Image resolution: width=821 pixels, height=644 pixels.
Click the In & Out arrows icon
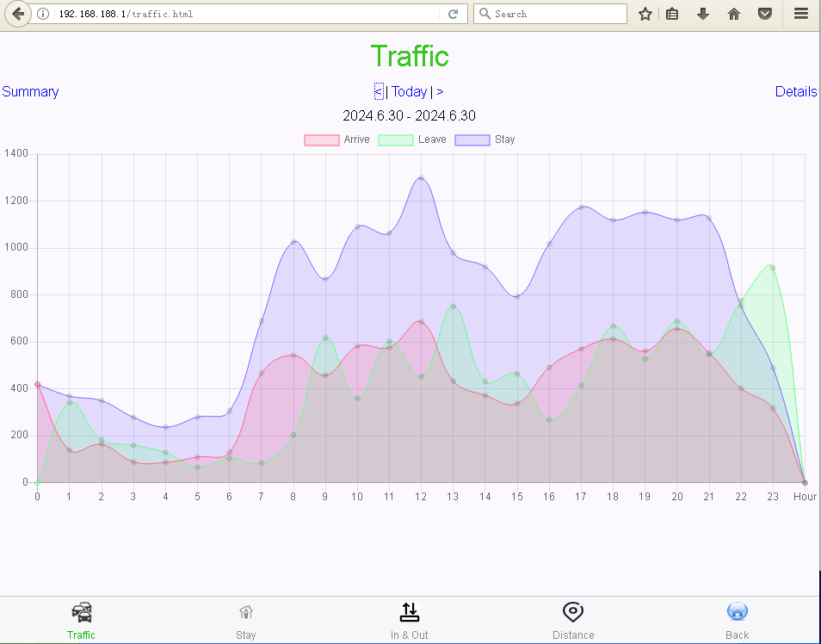point(410,611)
